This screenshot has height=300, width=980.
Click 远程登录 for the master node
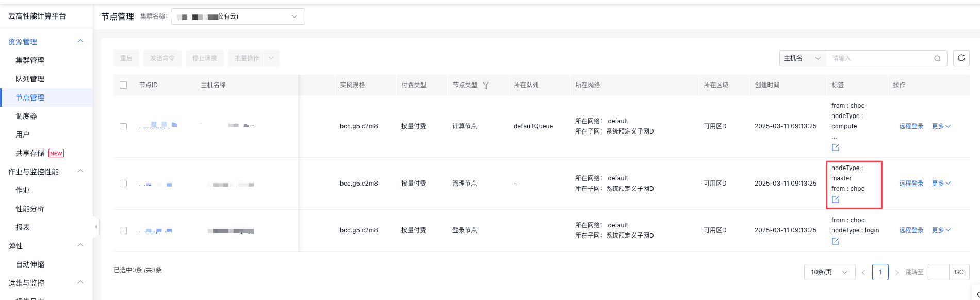911,184
